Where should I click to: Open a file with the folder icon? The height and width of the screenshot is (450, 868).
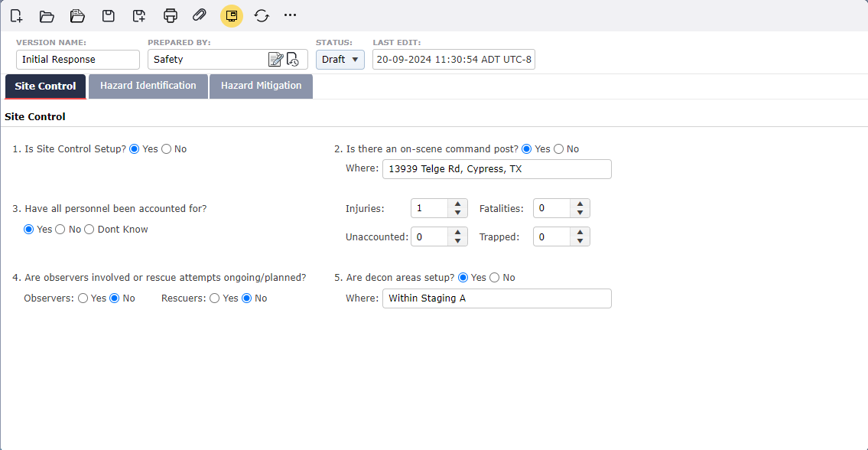point(47,15)
